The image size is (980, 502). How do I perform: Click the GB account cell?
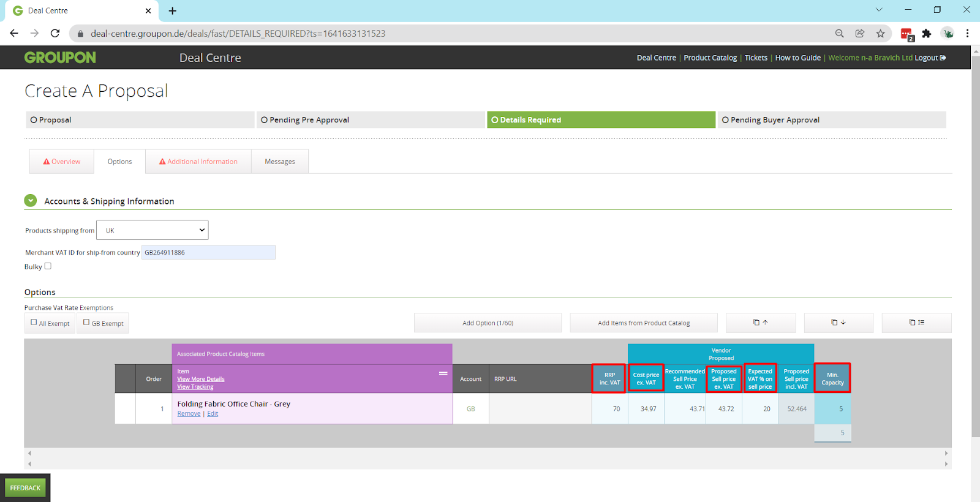coord(471,408)
